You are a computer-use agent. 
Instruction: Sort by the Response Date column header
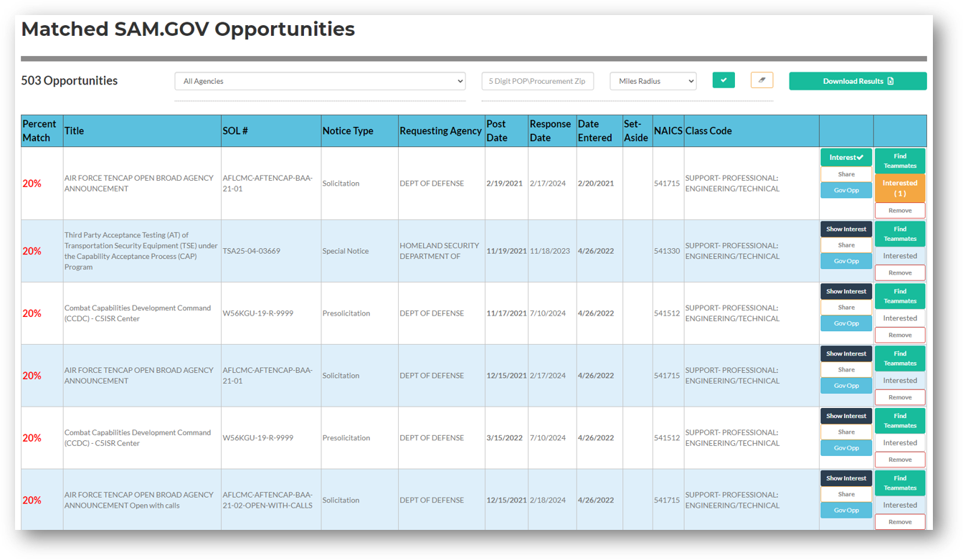coord(552,131)
